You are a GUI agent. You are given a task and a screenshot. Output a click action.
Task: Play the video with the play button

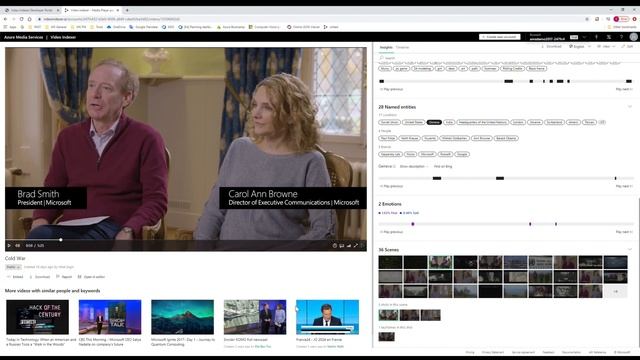(9, 245)
